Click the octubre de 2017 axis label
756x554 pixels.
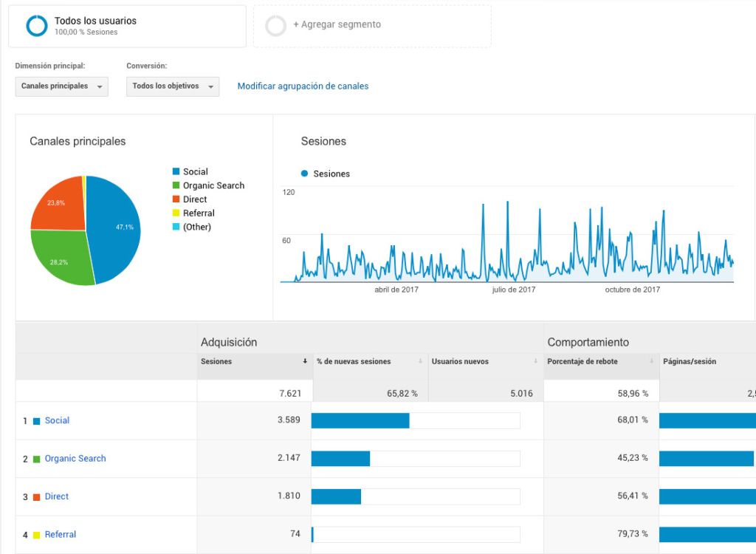(632, 290)
